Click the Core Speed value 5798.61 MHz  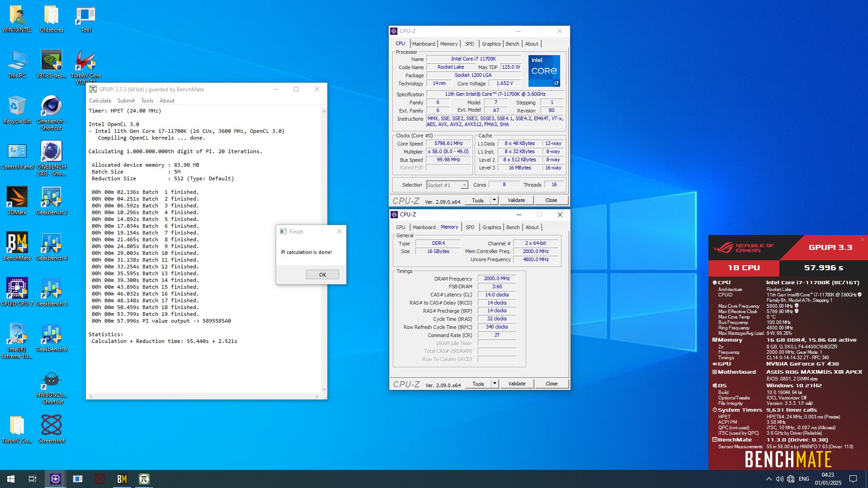448,144
